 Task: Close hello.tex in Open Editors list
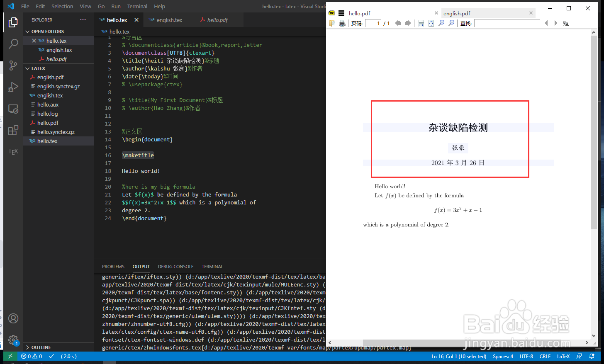pos(34,41)
